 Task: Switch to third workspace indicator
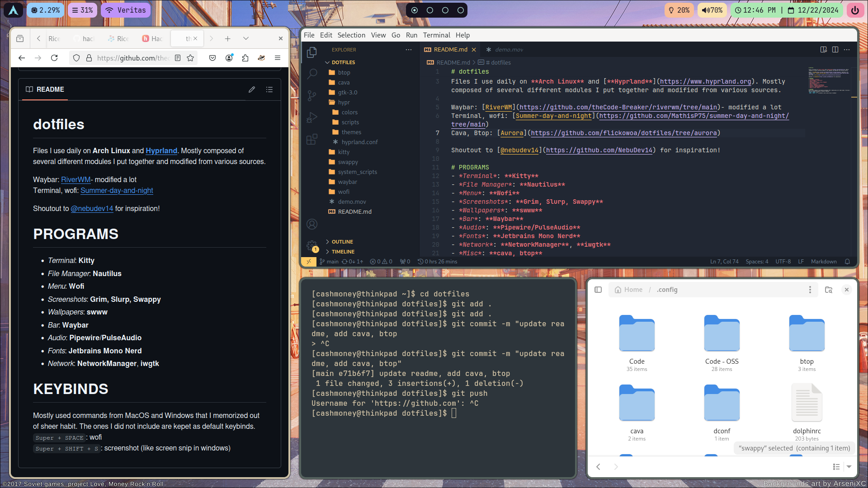point(445,10)
